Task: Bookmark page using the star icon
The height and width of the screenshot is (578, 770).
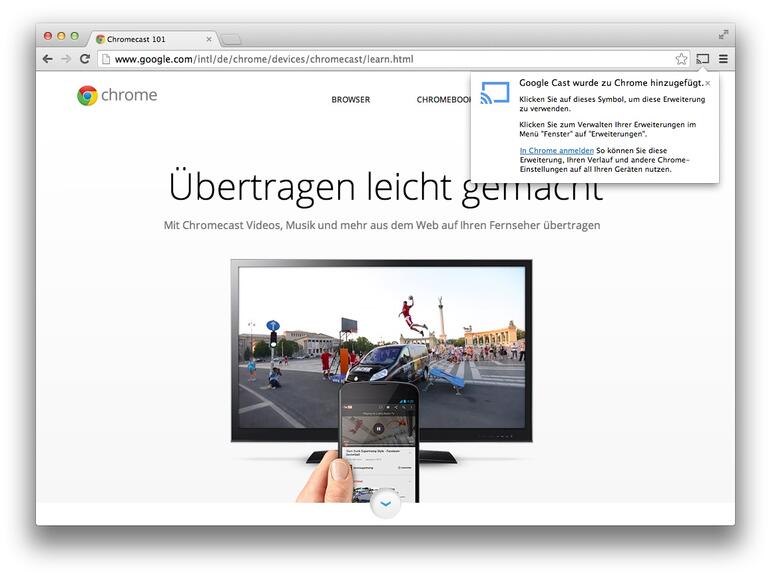Action: [x=681, y=59]
